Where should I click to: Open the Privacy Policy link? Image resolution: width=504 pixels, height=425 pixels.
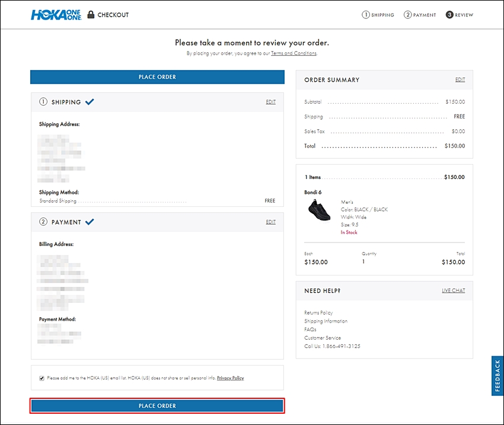[230, 378]
